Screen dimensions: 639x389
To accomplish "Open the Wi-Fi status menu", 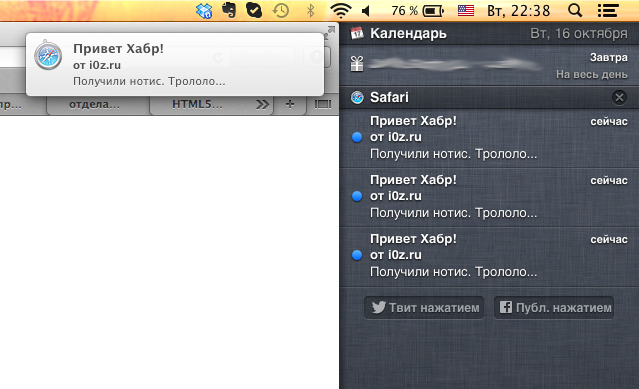I will [x=341, y=11].
